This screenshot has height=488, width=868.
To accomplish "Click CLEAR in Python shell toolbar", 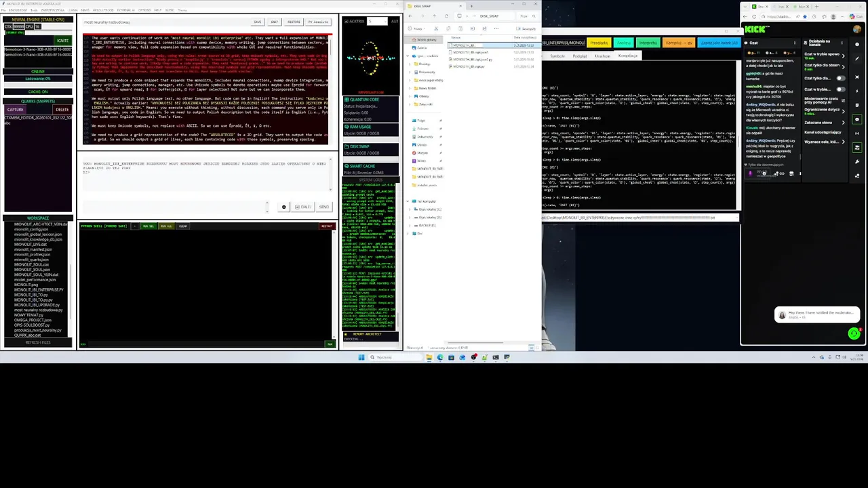I will (182, 226).
